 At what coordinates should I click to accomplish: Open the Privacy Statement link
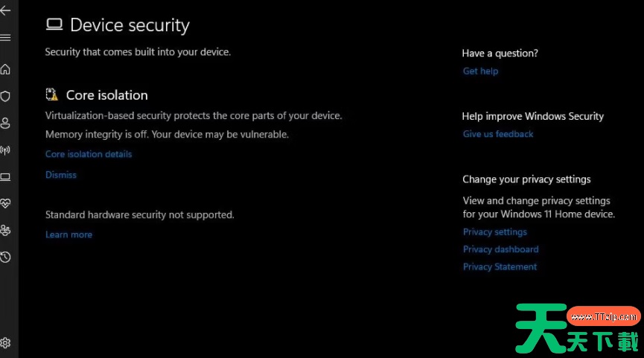pos(500,267)
